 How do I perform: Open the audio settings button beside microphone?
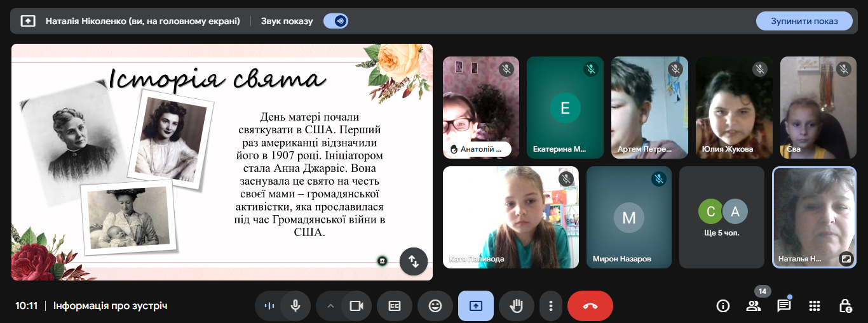point(269,306)
